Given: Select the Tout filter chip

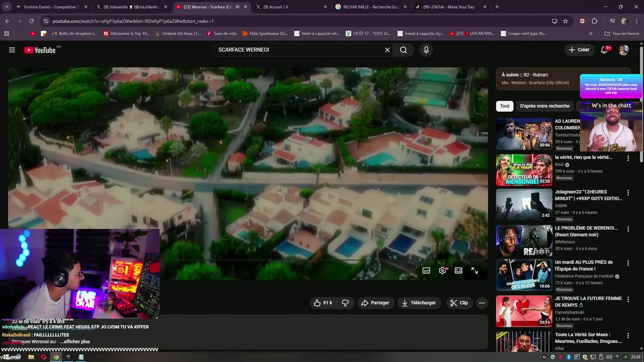Looking at the screenshot, I should pos(505,106).
